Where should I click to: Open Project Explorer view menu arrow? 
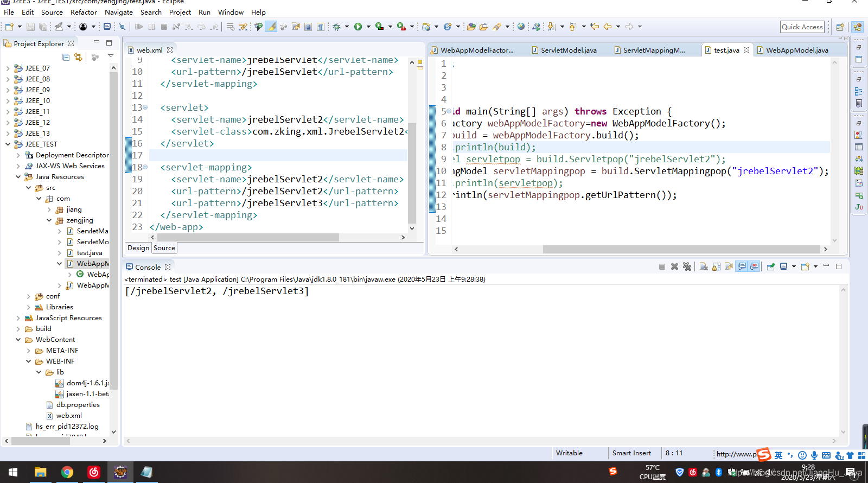(x=110, y=56)
